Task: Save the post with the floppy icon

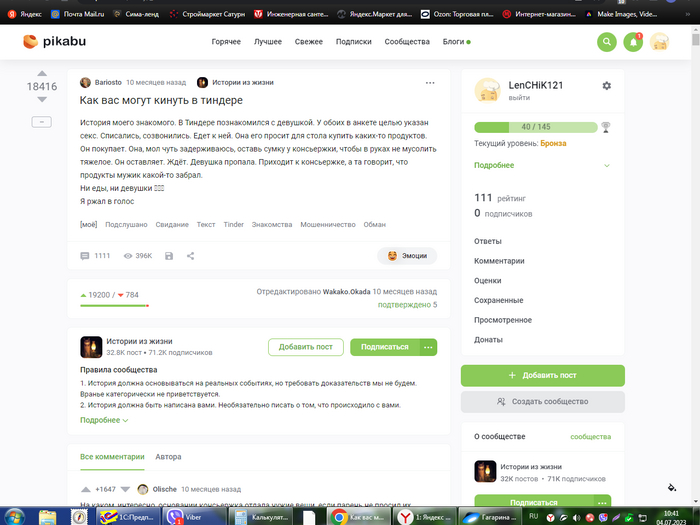Action: coord(169,256)
